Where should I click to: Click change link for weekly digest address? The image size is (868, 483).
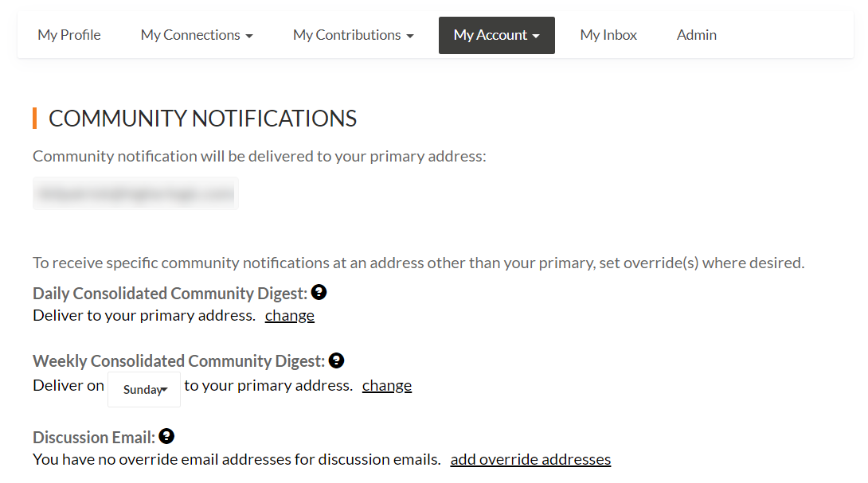[x=387, y=385]
